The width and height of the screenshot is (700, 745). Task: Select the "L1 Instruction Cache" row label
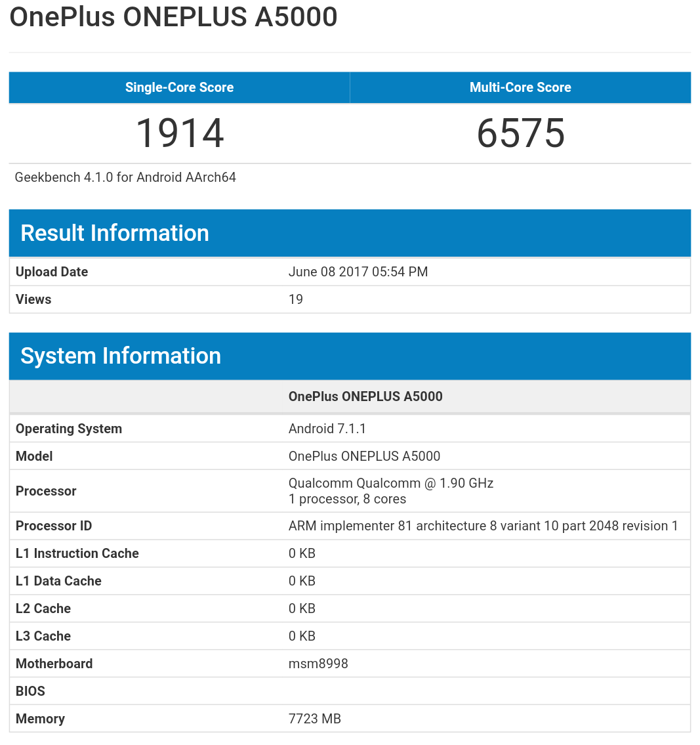pos(77,553)
